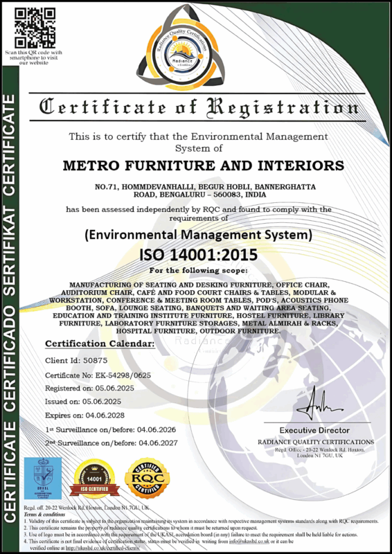Click the Executive Director signature
The width and height of the screenshot is (392, 554).
pyautogui.click(x=317, y=405)
